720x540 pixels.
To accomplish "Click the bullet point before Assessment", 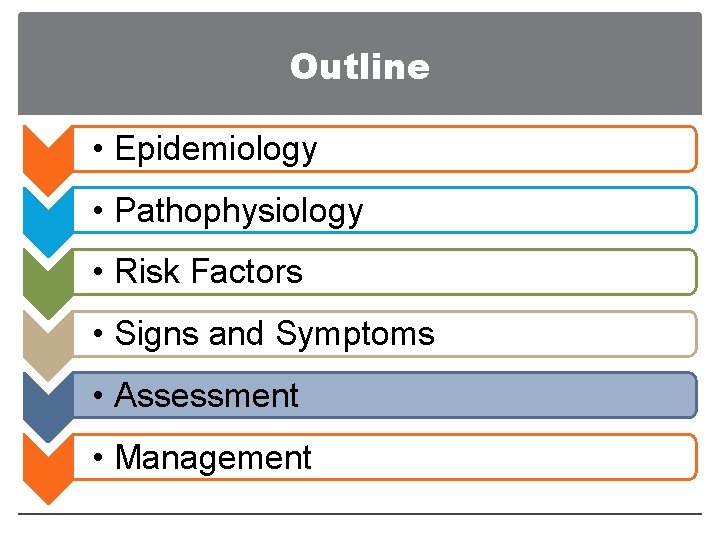I will (x=98, y=397).
